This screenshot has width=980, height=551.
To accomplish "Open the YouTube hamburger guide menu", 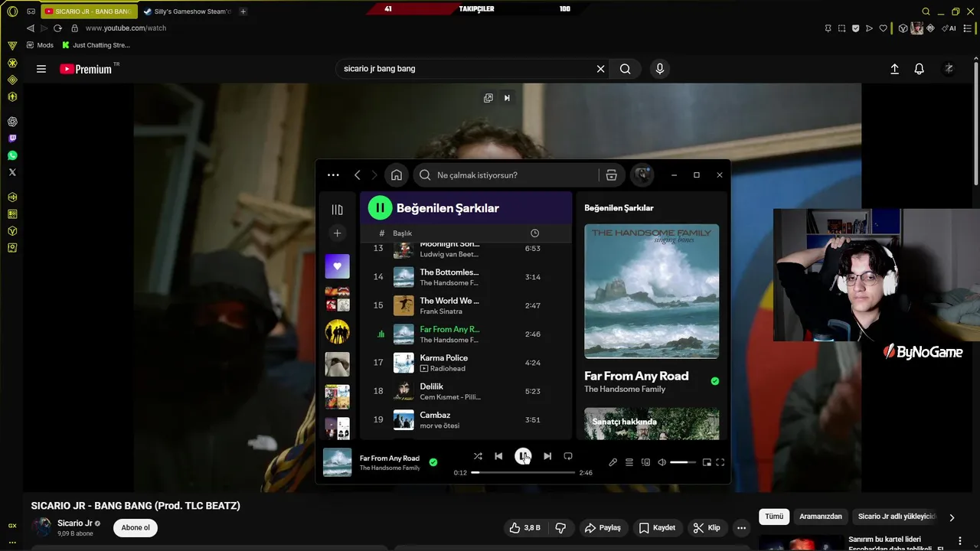I will tap(41, 69).
